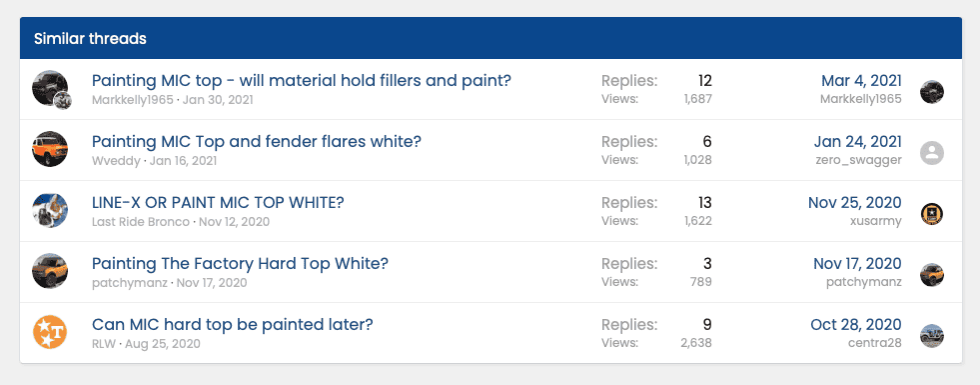Jump to latest post dated Mar 4, 2021
The width and height of the screenshot is (980, 385).
tap(861, 81)
